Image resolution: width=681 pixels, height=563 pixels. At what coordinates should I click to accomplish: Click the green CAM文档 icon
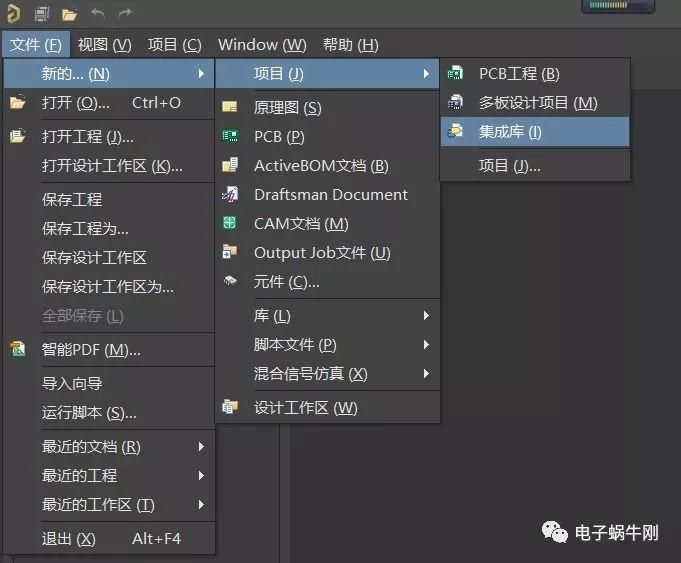click(x=229, y=223)
